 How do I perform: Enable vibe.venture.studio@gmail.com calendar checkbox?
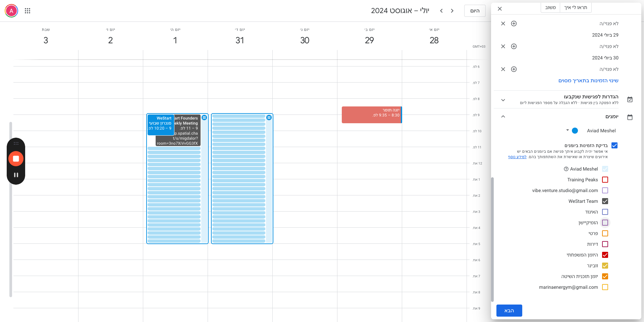605,190
